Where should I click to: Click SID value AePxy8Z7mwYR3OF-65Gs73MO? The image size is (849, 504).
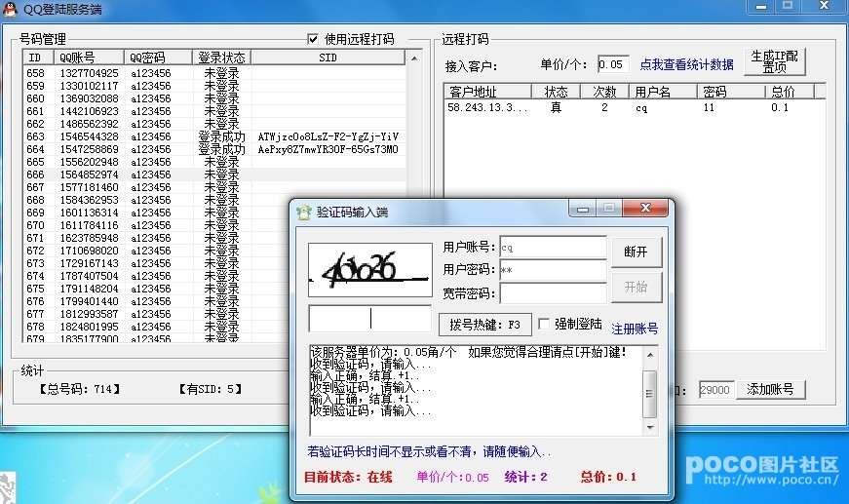point(328,149)
